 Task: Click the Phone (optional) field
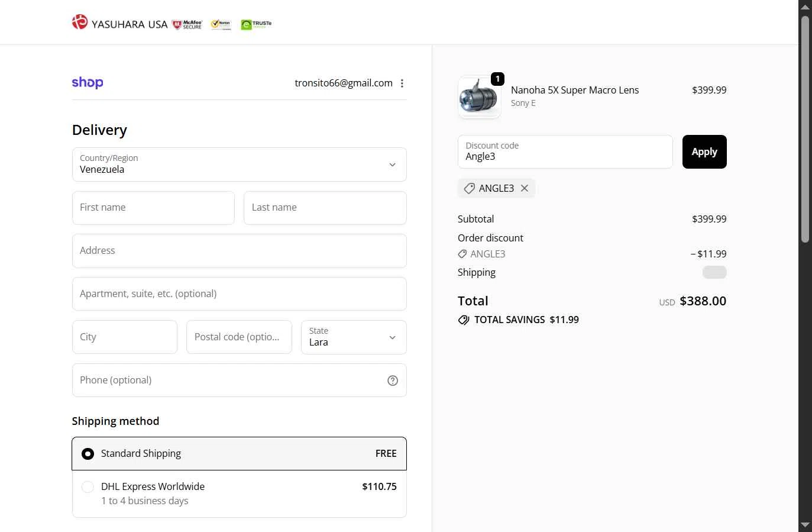coord(240,381)
